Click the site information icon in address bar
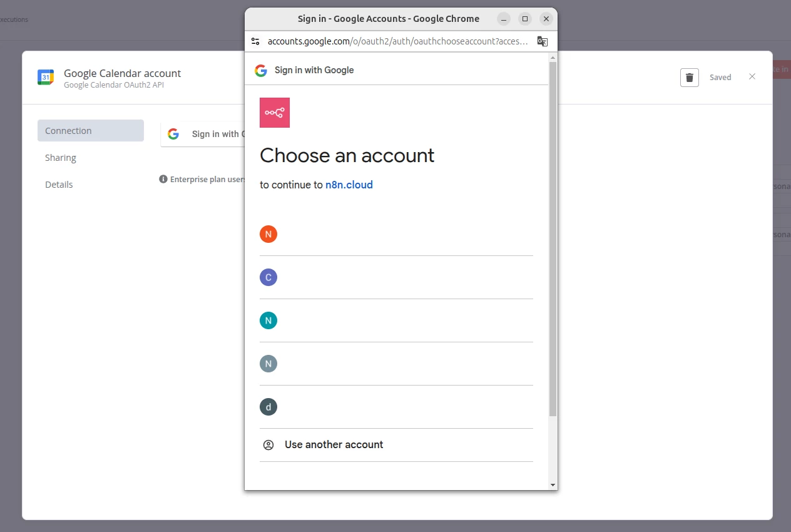Viewport: 791px width, 532px height. click(x=255, y=41)
